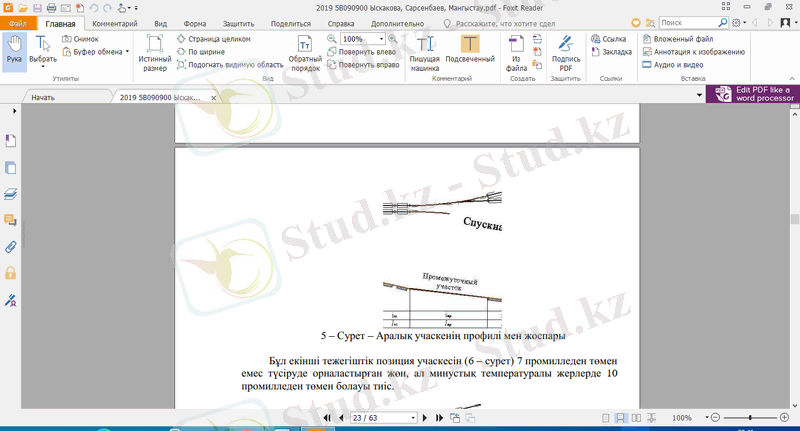800x431 pixels.
Task: Open the 100% zoom dropdown in ribbon
Action: click(x=382, y=38)
